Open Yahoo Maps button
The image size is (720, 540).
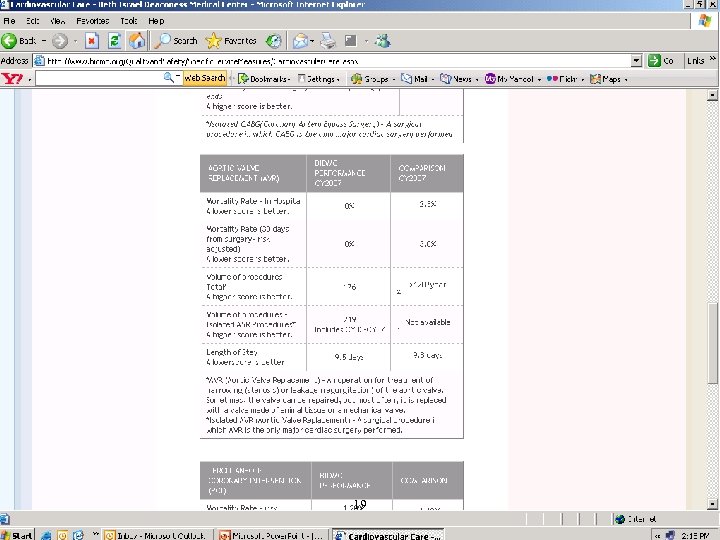click(608, 79)
